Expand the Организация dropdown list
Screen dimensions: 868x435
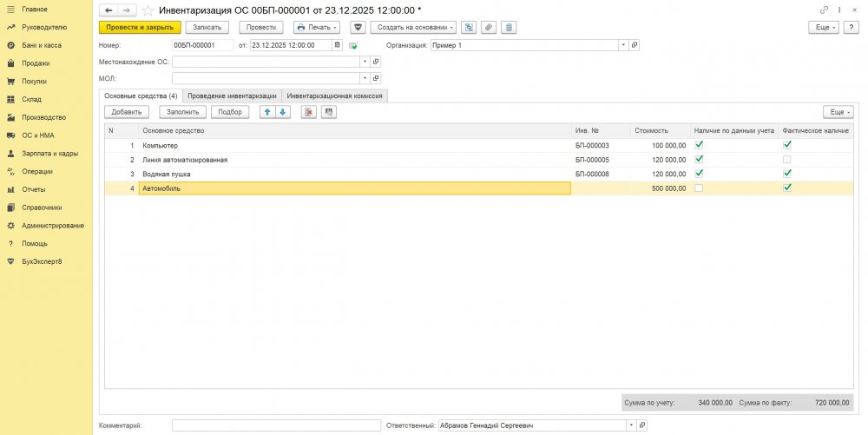pyautogui.click(x=623, y=45)
